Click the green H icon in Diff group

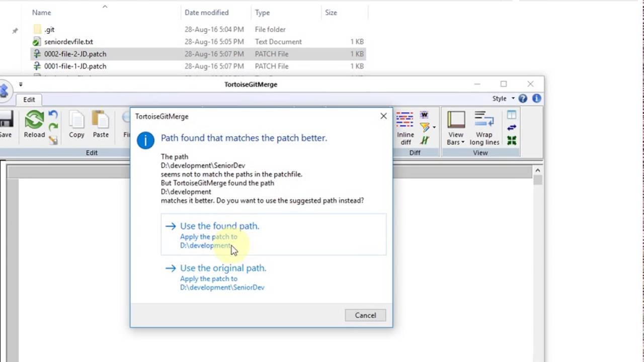(x=425, y=141)
